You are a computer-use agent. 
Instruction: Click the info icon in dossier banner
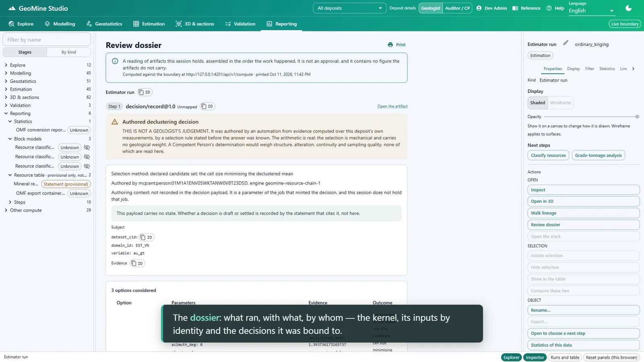coord(115,61)
